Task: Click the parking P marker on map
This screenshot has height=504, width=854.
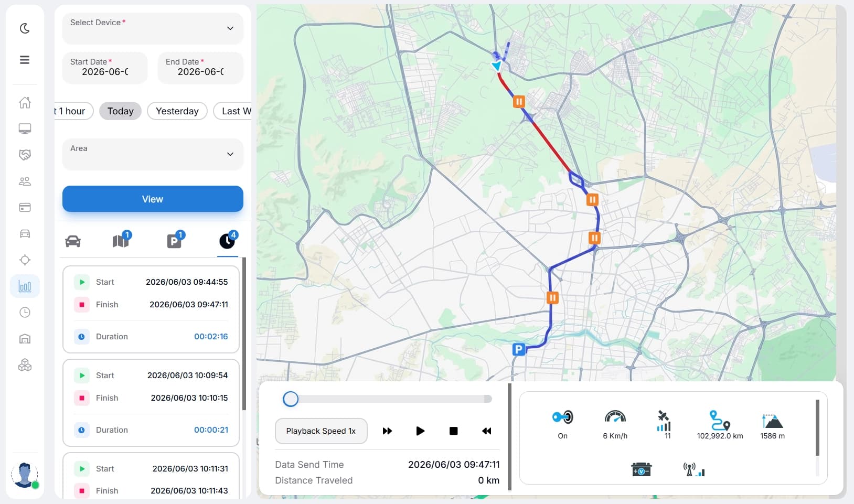Action: [x=518, y=349]
